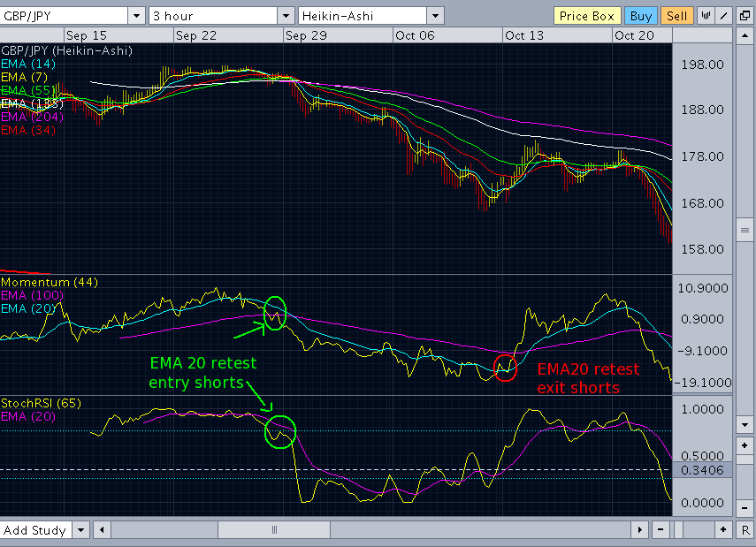
Task: Open the Add Study dropdown arrow
Action: click(x=81, y=529)
